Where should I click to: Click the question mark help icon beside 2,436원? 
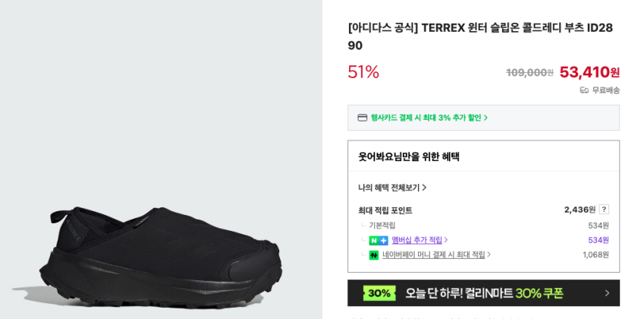(604, 210)
